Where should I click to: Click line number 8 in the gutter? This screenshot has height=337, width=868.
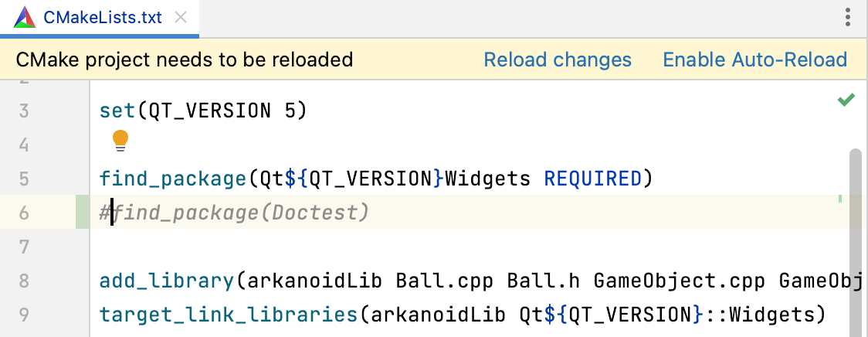click(x=23, y=281)
